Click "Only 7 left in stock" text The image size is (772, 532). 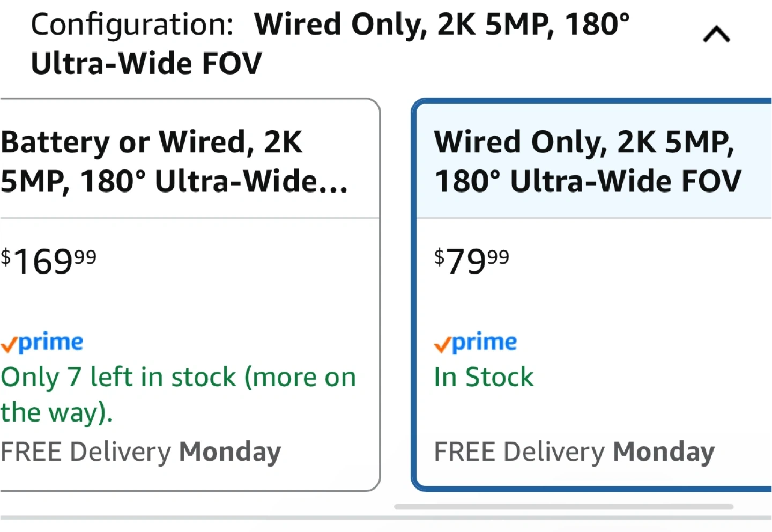[118, 377]
